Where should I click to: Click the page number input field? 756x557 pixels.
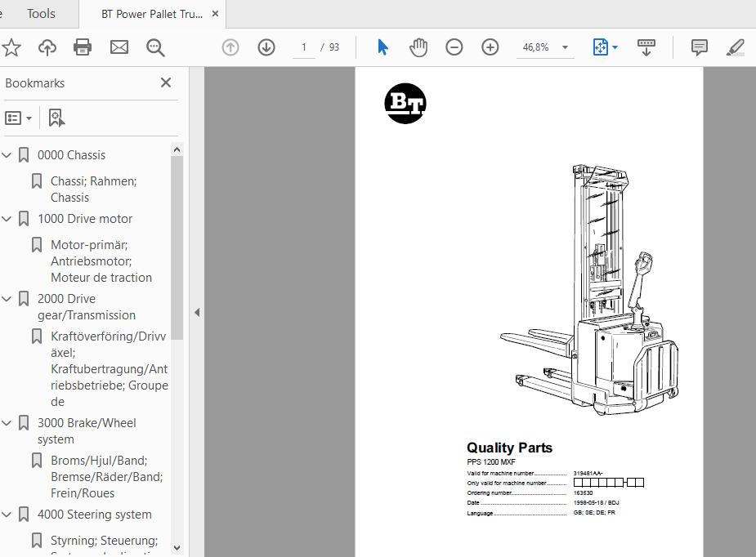click(304, 47)
